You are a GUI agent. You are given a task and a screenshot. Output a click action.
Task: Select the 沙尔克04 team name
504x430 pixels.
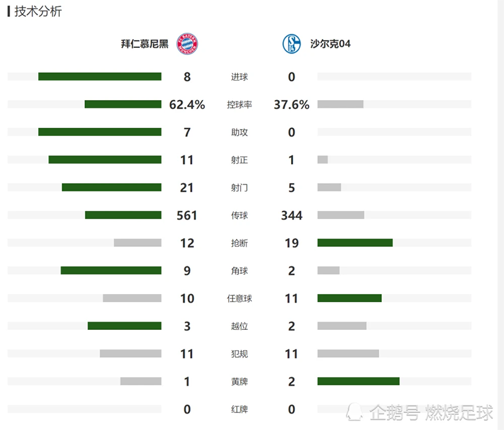(x=330, y=44)
